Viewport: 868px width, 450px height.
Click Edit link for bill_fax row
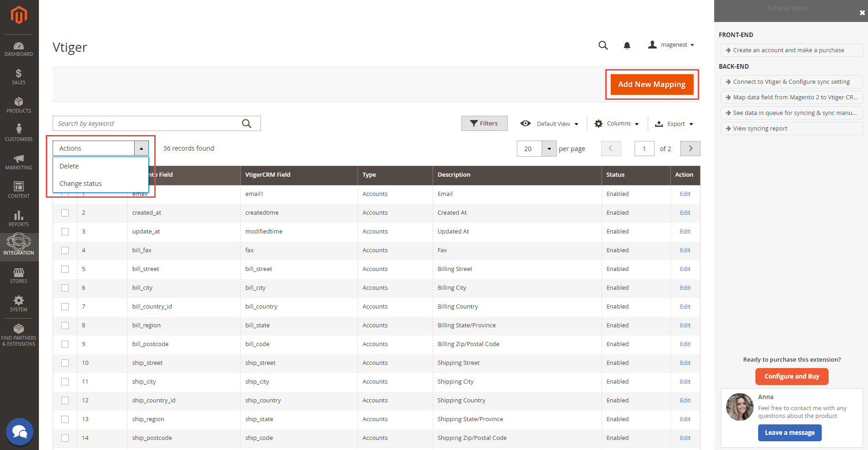click(685, 250)
